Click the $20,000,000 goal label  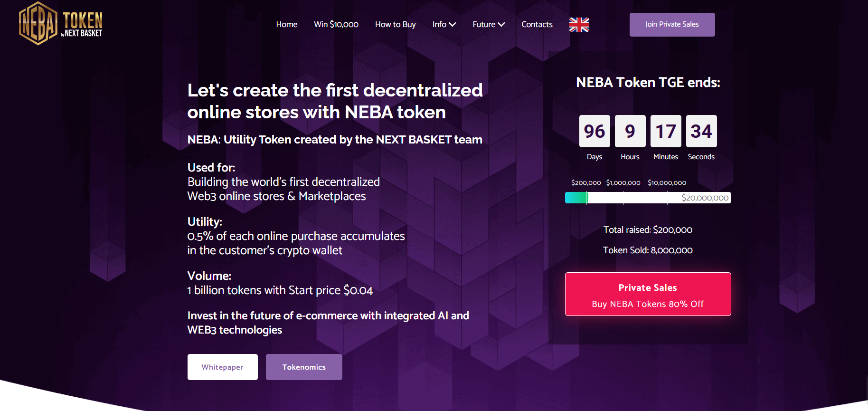705,198
